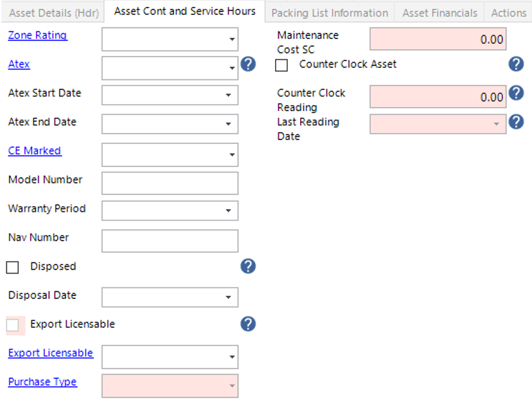
Task: Click the Nav Number text field
Action: (x=170, y=240)
